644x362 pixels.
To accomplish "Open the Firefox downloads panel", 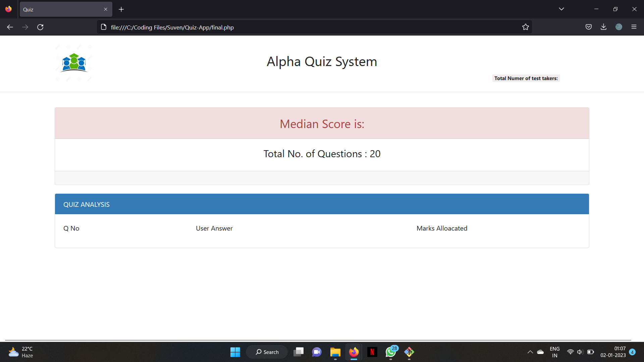I will (x=603, y=27).
